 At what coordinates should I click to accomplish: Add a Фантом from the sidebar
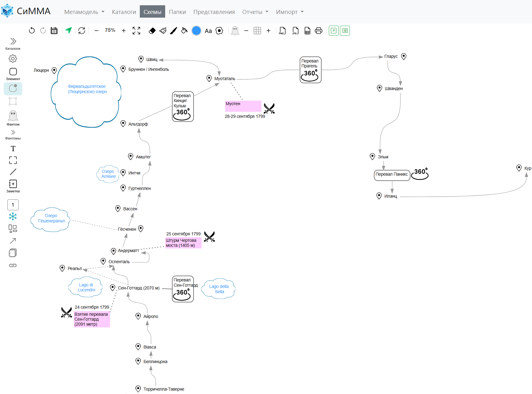13,118
